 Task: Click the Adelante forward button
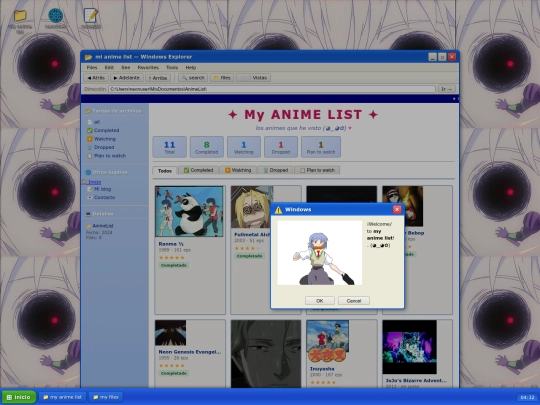pyautogui.click(x=127, y=78)
